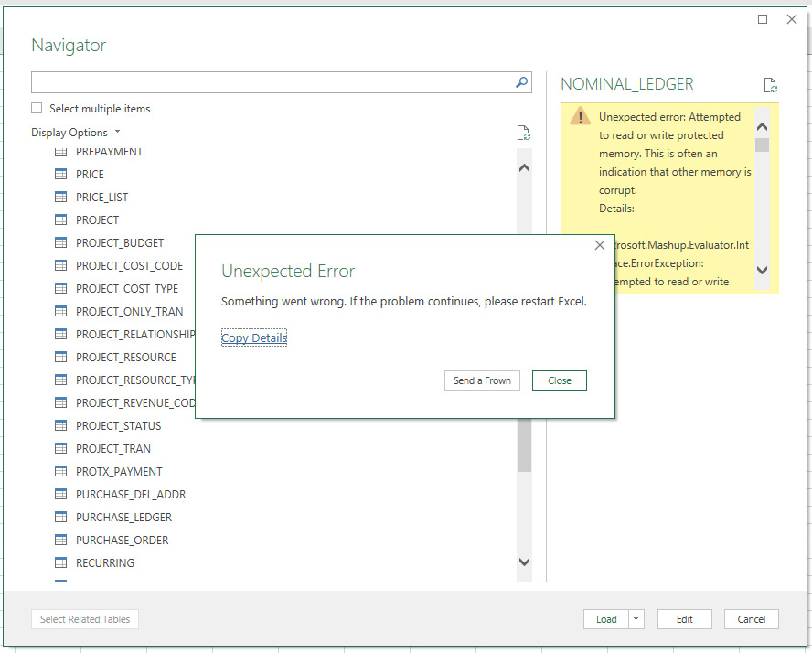Screen dimensions: 812x653
Task: Click the search magnifier icon in Navigator
Action: click(x=521, y=82)
